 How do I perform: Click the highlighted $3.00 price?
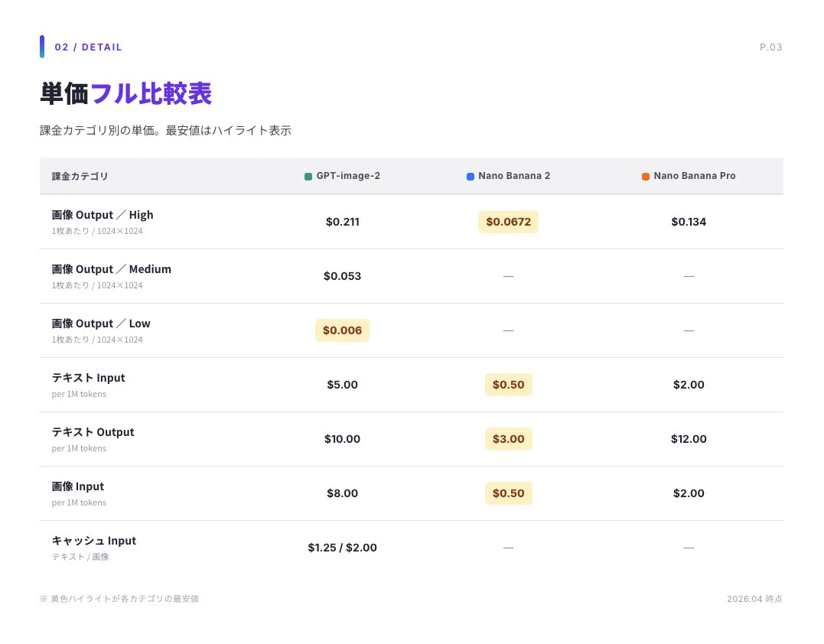(x=508, y=438)
